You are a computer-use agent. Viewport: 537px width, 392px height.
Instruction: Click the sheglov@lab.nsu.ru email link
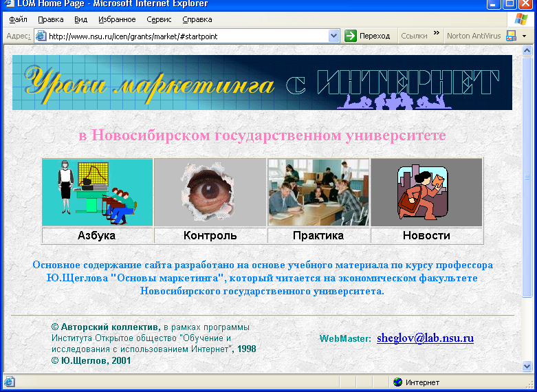[x=426, y=338]
